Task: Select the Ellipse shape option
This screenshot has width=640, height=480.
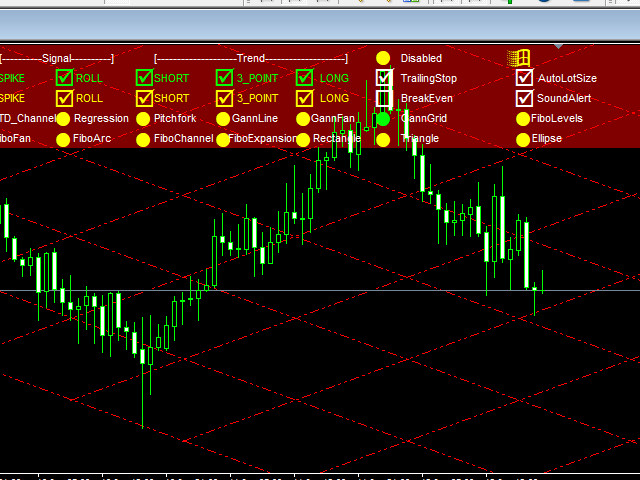Action: pyautogui.click(x=523, y=140)
